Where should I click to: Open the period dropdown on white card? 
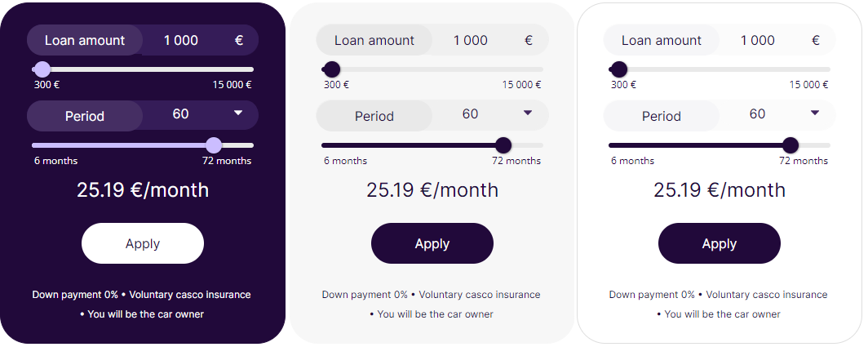pyautogui.click(x=814, y=113)
